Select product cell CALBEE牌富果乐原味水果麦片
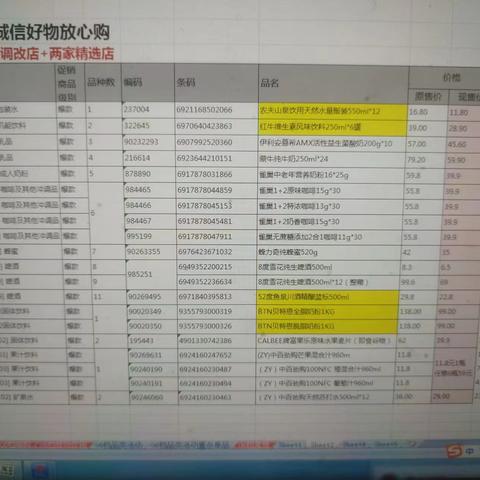 pyautogui.click(x=326, y=340)
